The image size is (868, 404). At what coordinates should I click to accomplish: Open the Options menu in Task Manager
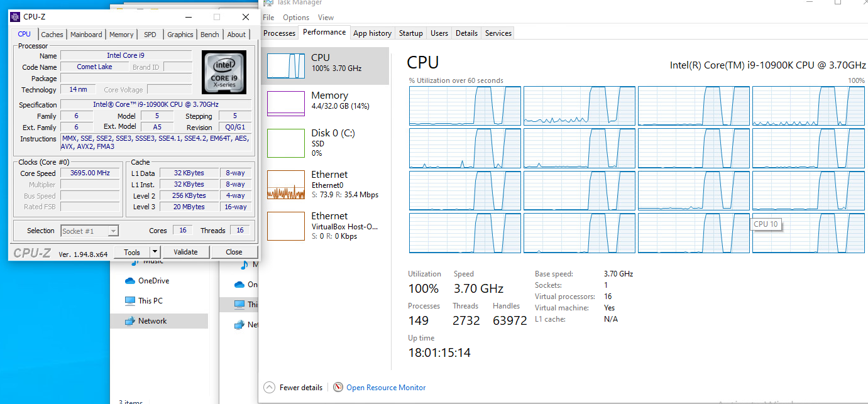click(x=296, y=18)
